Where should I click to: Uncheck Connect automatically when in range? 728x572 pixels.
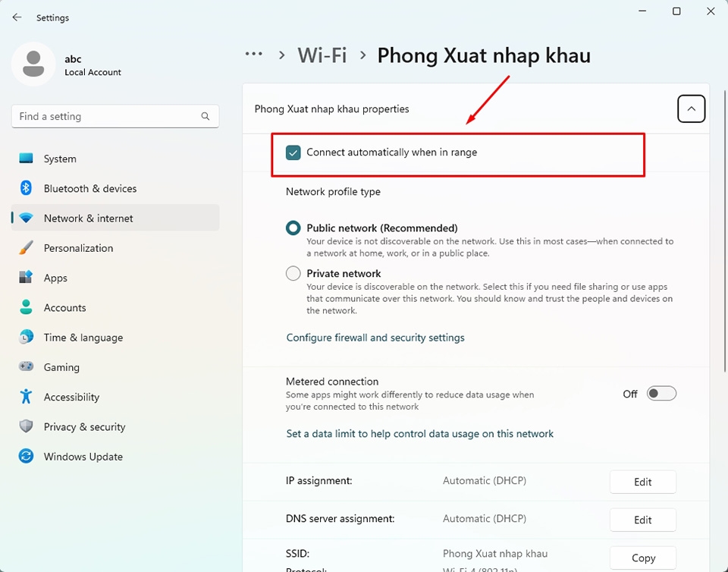293,152
